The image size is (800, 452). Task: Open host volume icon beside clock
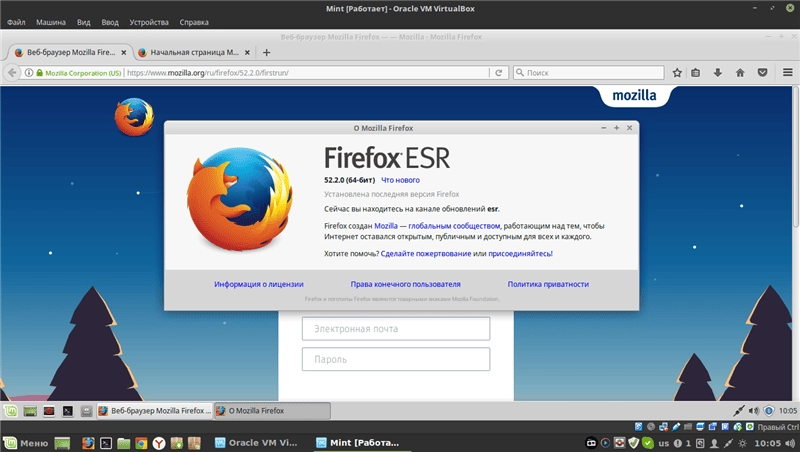tap(790, 443)
